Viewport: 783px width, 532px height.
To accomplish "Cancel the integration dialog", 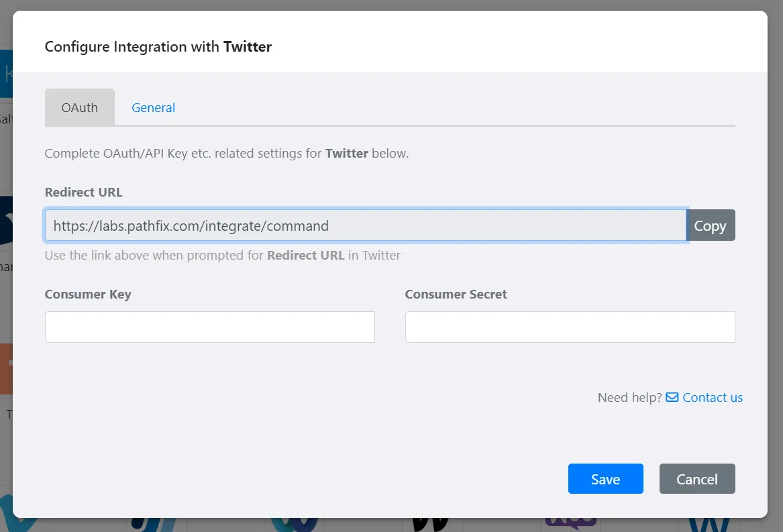I will coord(697,478).
